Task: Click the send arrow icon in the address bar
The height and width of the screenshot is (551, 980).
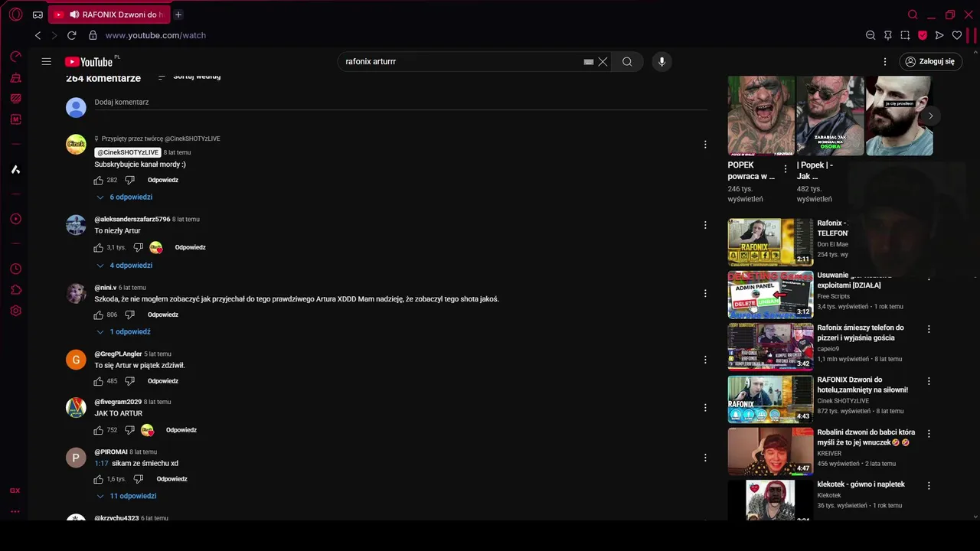Action: pyautogui.click(x=939, y=35)
